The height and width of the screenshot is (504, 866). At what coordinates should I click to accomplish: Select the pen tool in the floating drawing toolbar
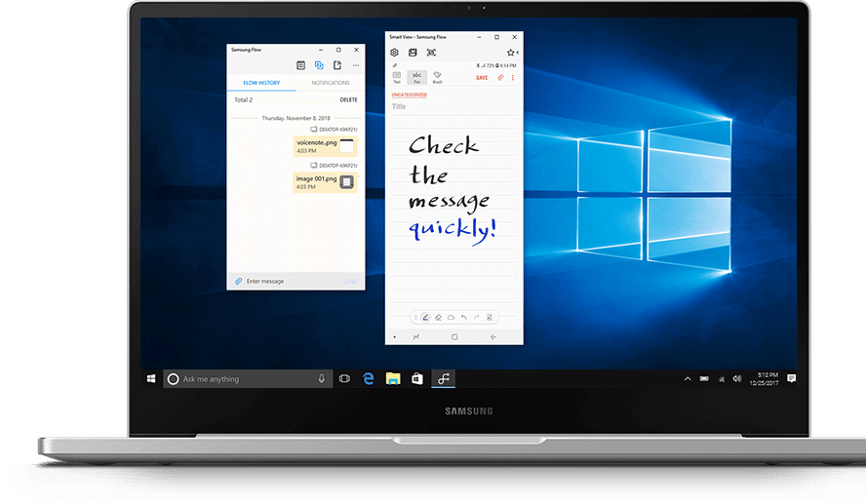[425, 318]
